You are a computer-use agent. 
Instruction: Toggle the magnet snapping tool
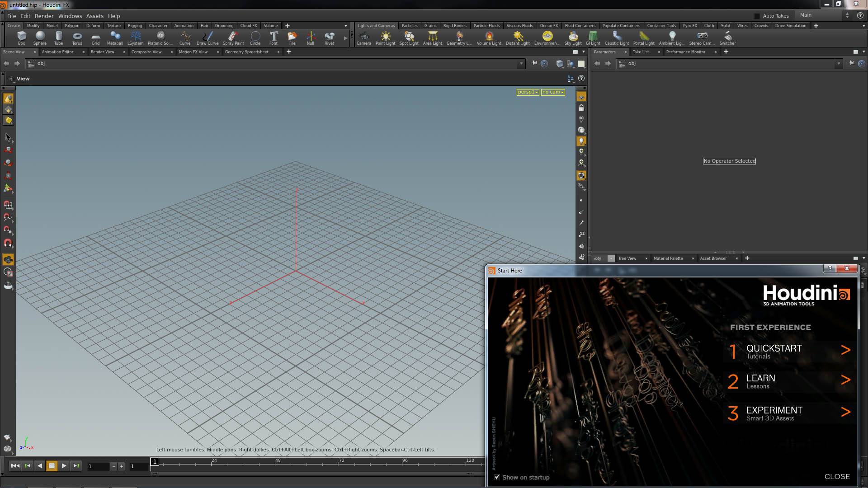(x=8, y=243)
